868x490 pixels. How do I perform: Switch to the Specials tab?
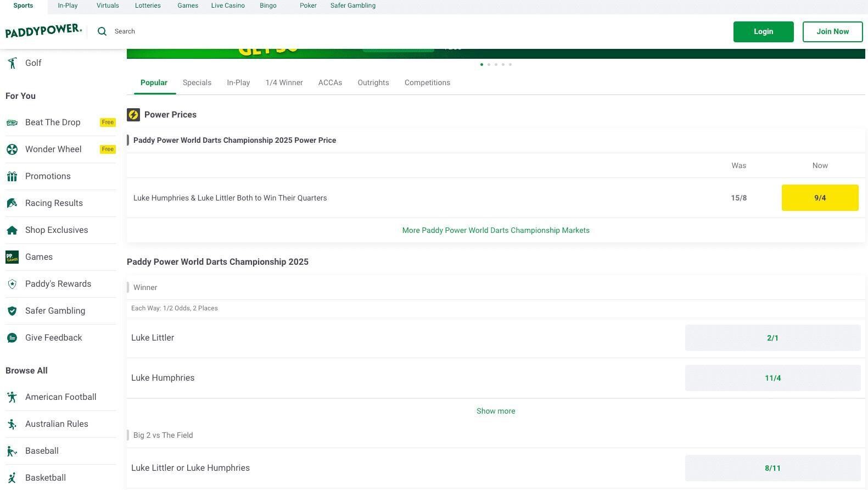click(197, 83)
